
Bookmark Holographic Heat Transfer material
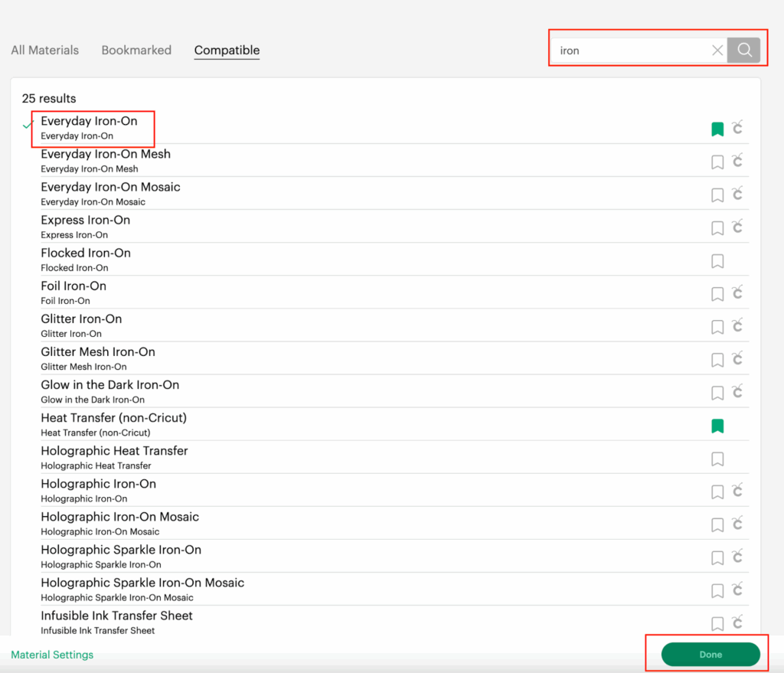coord(717,459)
